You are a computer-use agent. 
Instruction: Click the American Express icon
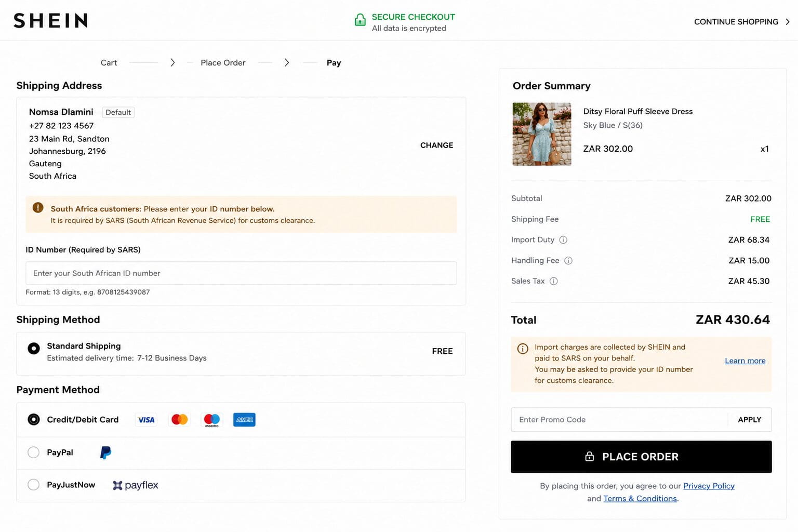[x=244, y=420]
